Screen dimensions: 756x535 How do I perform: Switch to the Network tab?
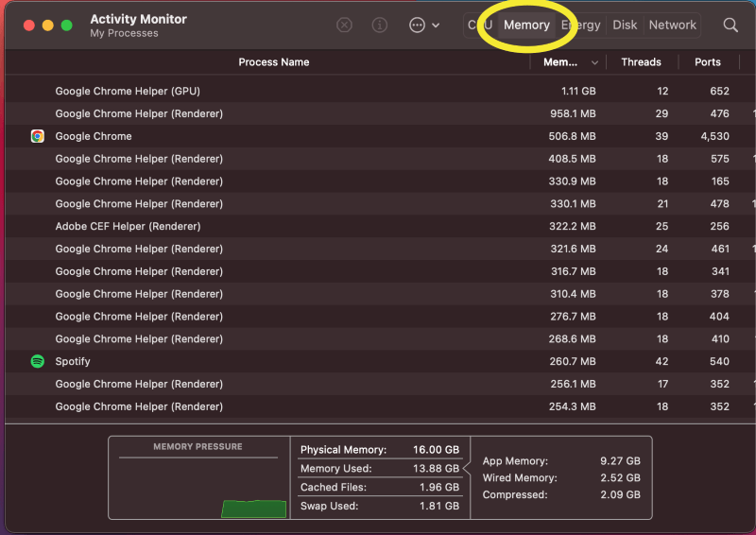tap(672, 25)
